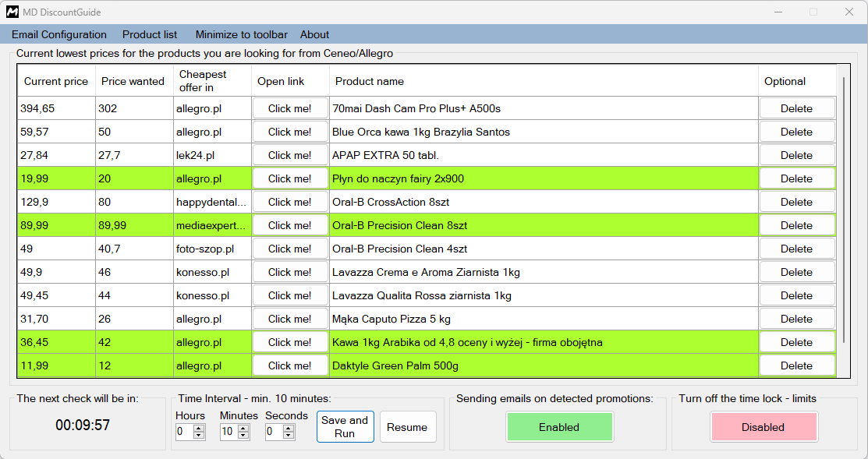The width and height of the screenshot is (868, 459).
Task: Click the Product name column header
Action: 544,81
